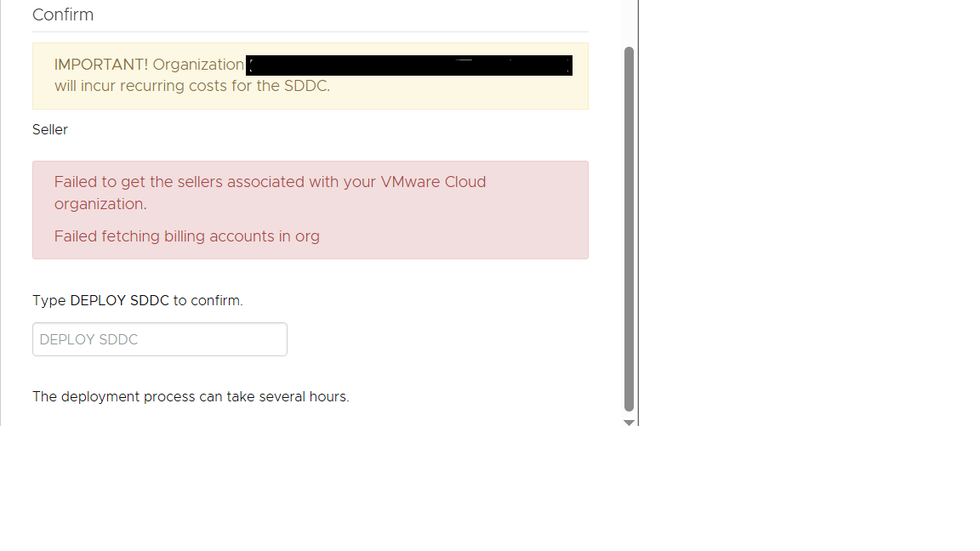Click the Seller label
Viewport: 980px width, 551px height.
point(50,129)
